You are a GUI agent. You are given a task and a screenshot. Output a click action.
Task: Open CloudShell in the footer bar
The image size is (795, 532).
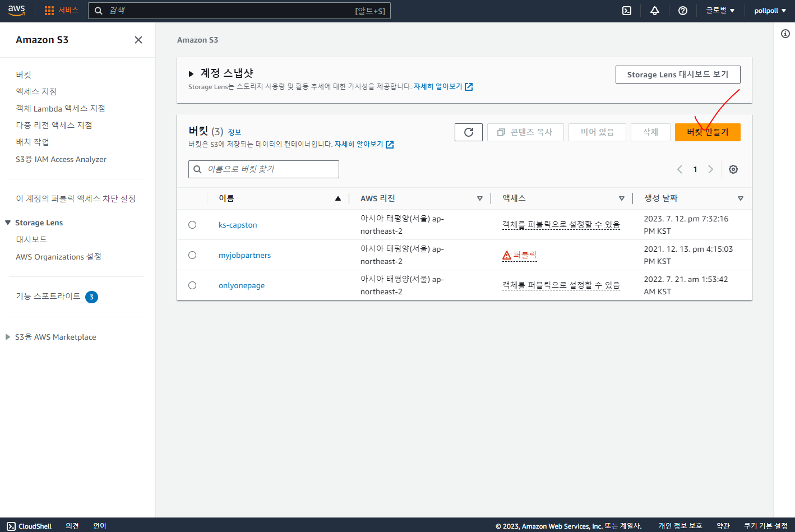click(x=29, y=526)
